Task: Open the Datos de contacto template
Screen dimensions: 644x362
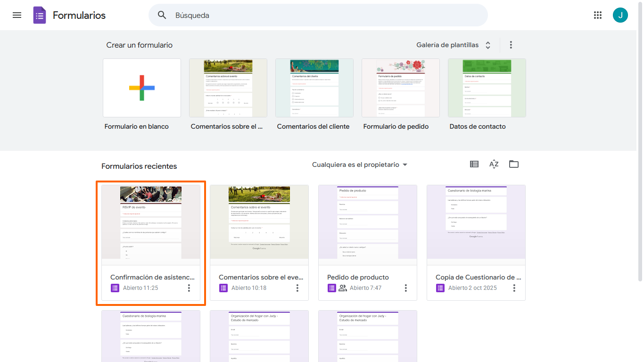Action: [x=487, y=88]
